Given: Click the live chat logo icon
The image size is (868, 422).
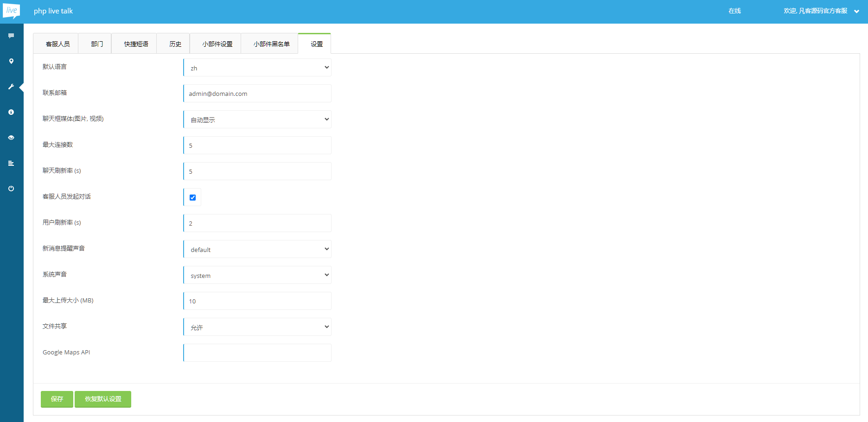Looking at the screenshot, I should pyautogui.click(x=12, y=11).
